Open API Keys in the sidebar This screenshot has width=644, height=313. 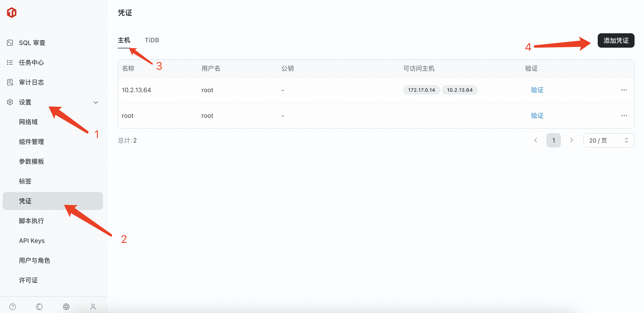[31, 240]
